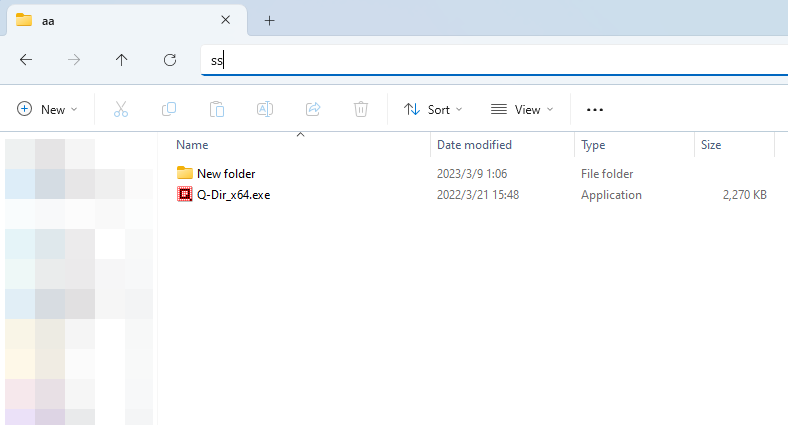The height and width of the screenshot is (425, 788).
Task: Click the Rename icon in toolbar
Action: point(265,109)
